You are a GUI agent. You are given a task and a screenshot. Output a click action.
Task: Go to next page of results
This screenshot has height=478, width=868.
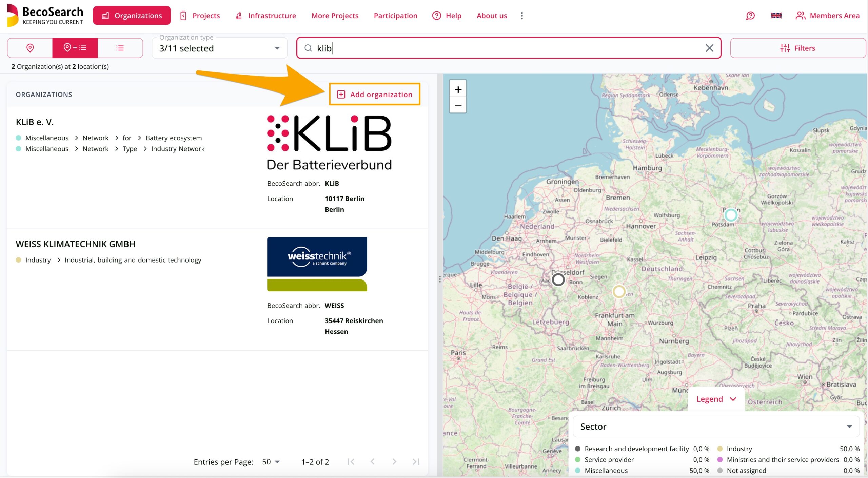click(394, 462)
